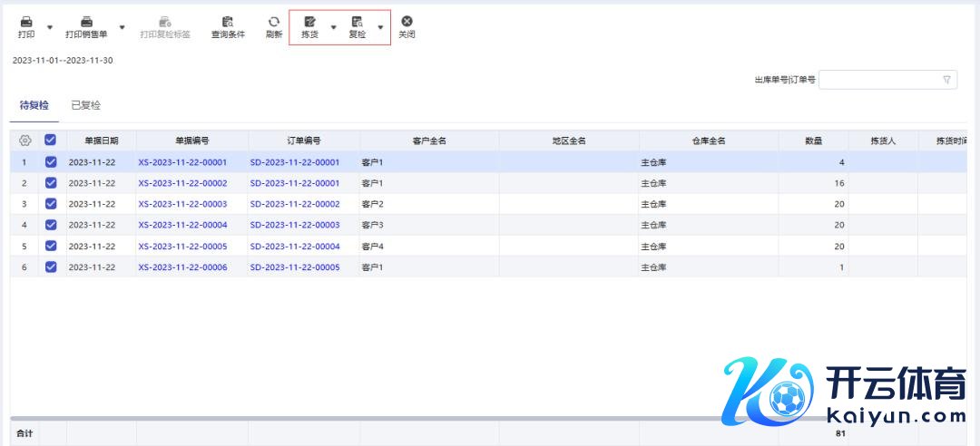Image resolution: width=980 pixels, height=446 pixels.
Task: Expand dropdown arrow next to 打印
Action: coord(49,27)
